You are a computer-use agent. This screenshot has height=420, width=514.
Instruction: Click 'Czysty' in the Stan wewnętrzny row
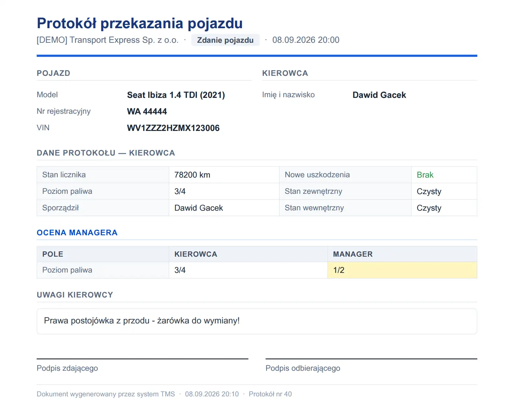coord(429,208)
